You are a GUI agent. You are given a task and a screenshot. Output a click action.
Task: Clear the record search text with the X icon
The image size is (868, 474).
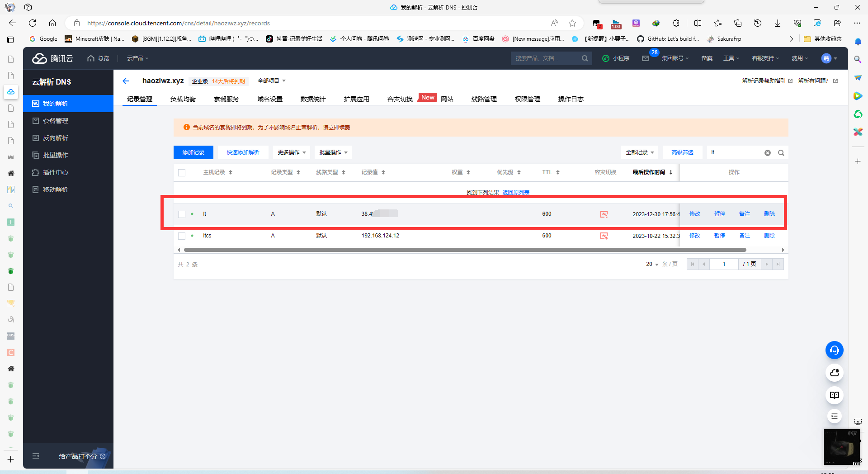(767, 153)
